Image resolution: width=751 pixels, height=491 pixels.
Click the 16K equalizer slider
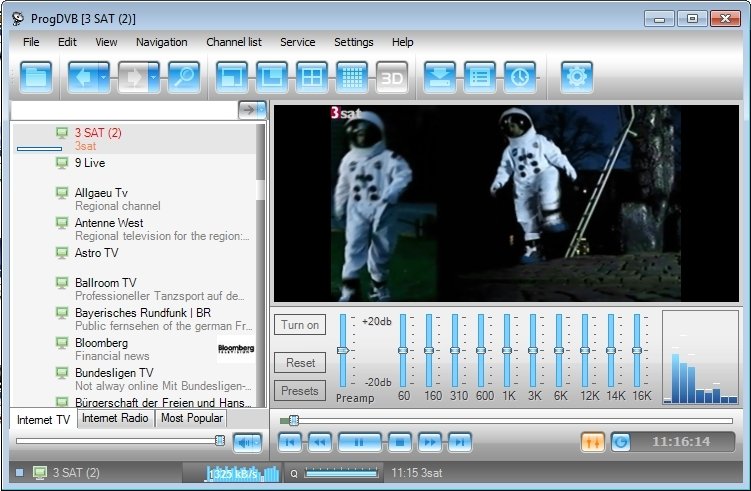click(x=637, y=351)
